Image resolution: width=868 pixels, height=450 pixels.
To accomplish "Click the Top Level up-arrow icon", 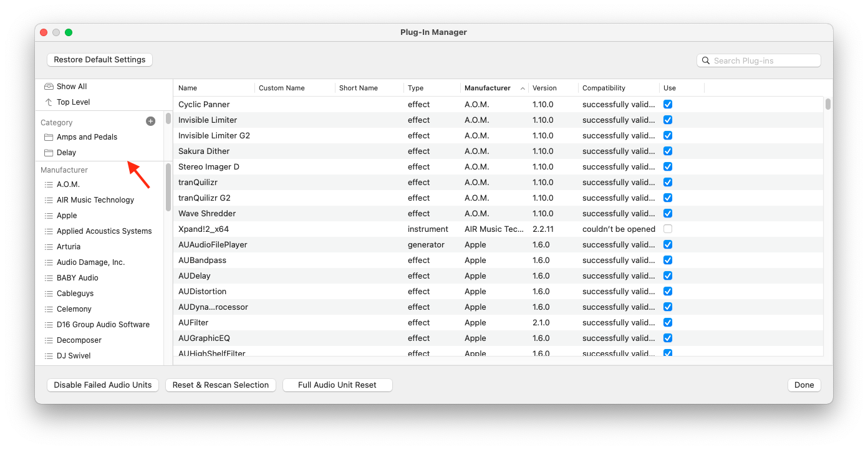I will [49, 102].
